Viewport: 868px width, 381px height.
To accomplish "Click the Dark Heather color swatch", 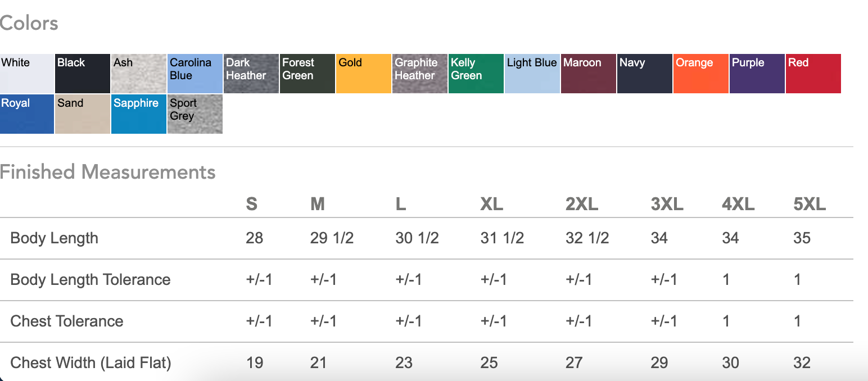I will 251,74.
